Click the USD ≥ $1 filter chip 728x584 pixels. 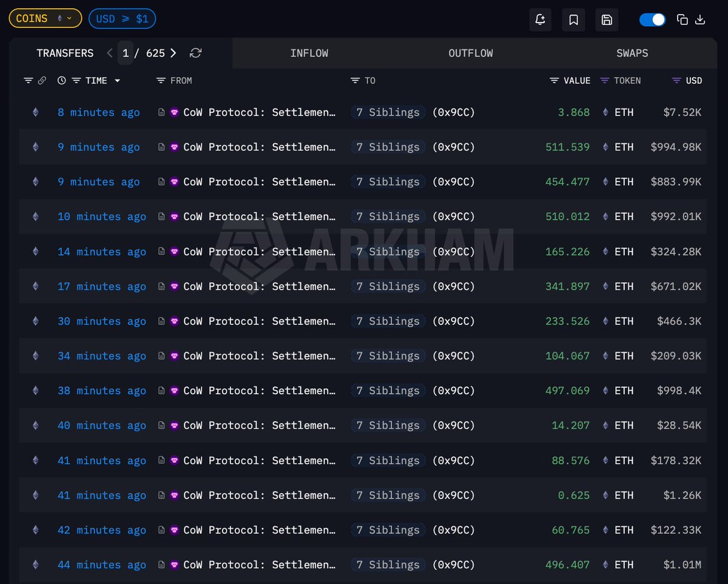pos(122,19)
